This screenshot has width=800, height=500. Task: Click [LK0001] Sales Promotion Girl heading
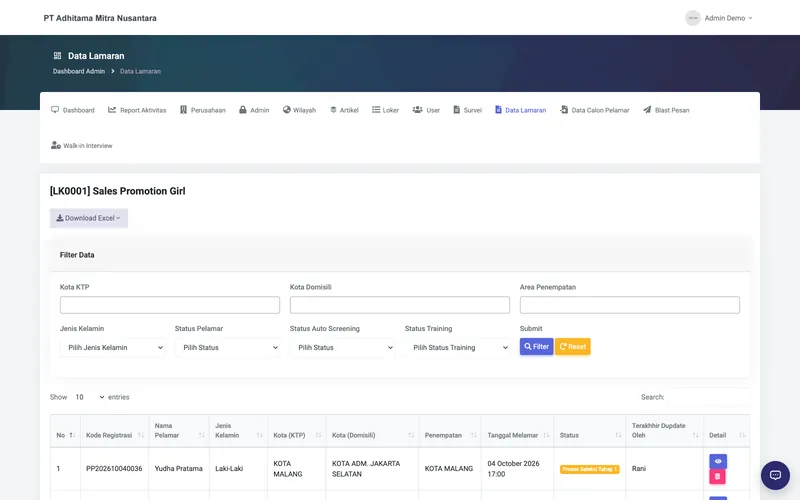[117, 191]
